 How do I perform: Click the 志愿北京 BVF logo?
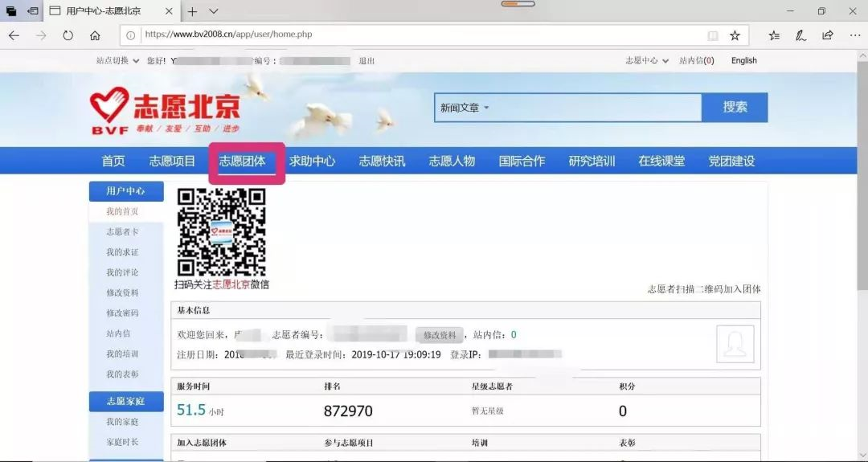(x=165, y=110)
